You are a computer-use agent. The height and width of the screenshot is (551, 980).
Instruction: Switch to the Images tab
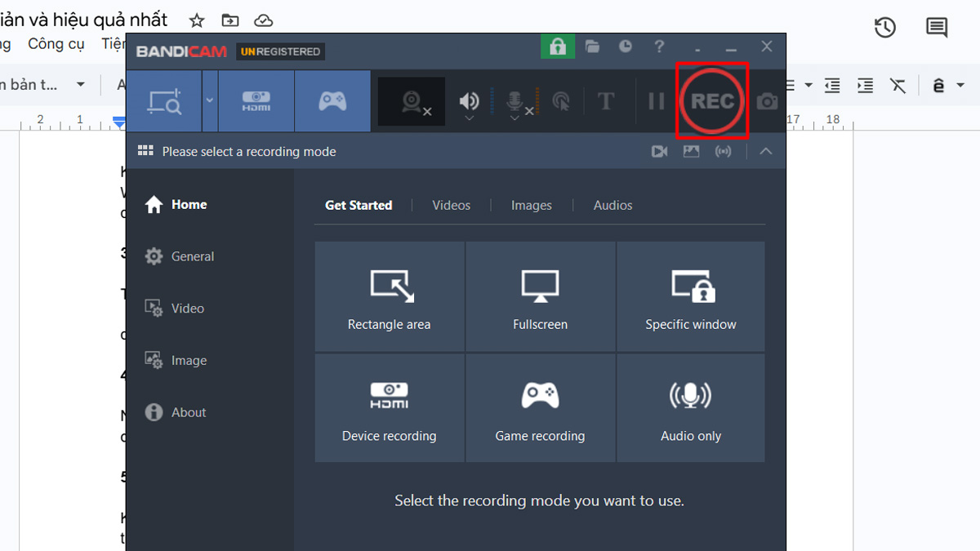[x=532, y=206]
